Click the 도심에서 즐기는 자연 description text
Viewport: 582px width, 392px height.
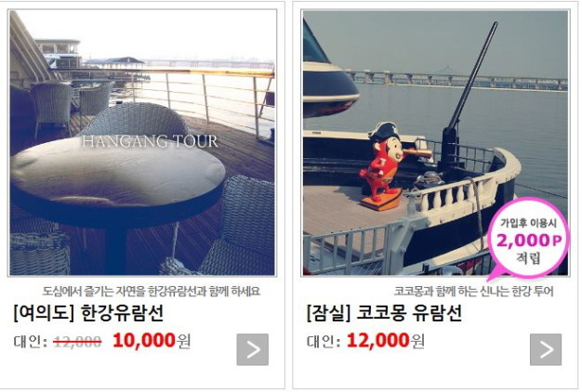pos(151,291)
